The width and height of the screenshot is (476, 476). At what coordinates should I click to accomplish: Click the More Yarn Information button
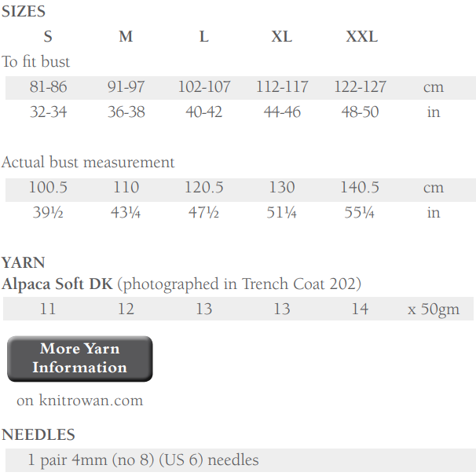pos(79,358)
